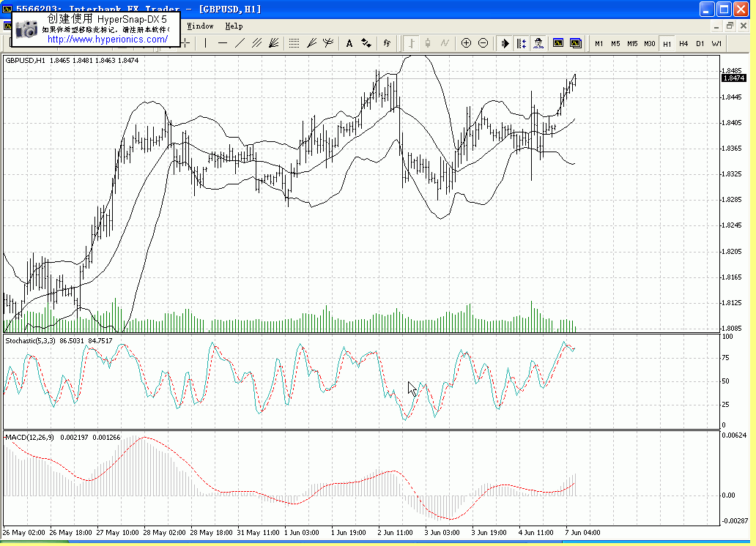The width and height of the screenshot is (756, 546).
Task: Click the Text 'A' annotation tool
Action: [x=349, y=43]
